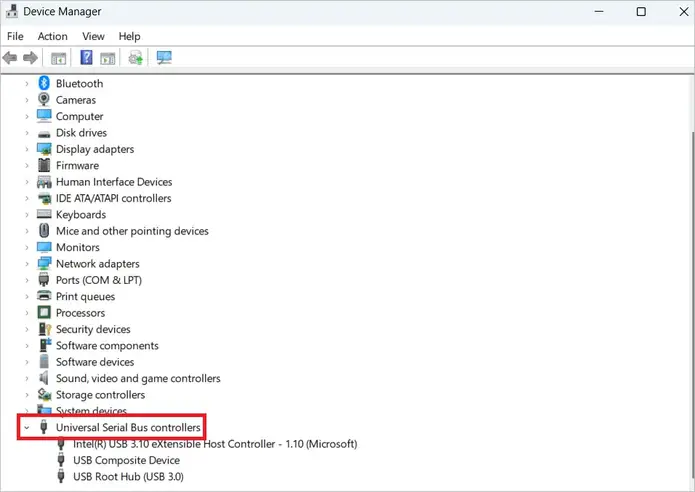This screenshot has width=695, height=492.
Task: Maximize the Device Manager window
Action: click(x=641, y=12)
